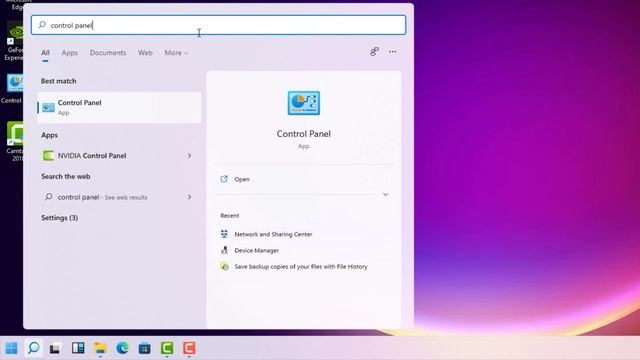This screenshot has width=640, height=360.
Task: Launch File Explorer from the taskbar
Action: pyautogui.click(x=100, y=348)
